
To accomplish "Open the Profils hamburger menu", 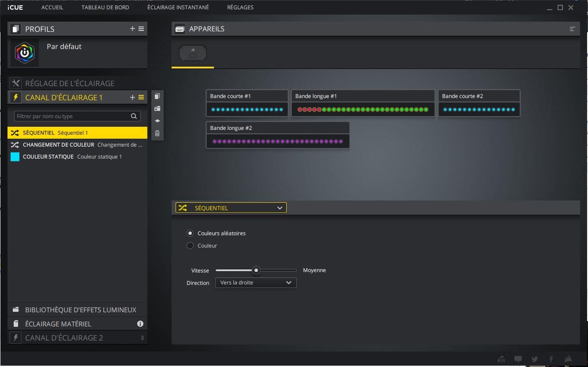I will click(141, 29).
